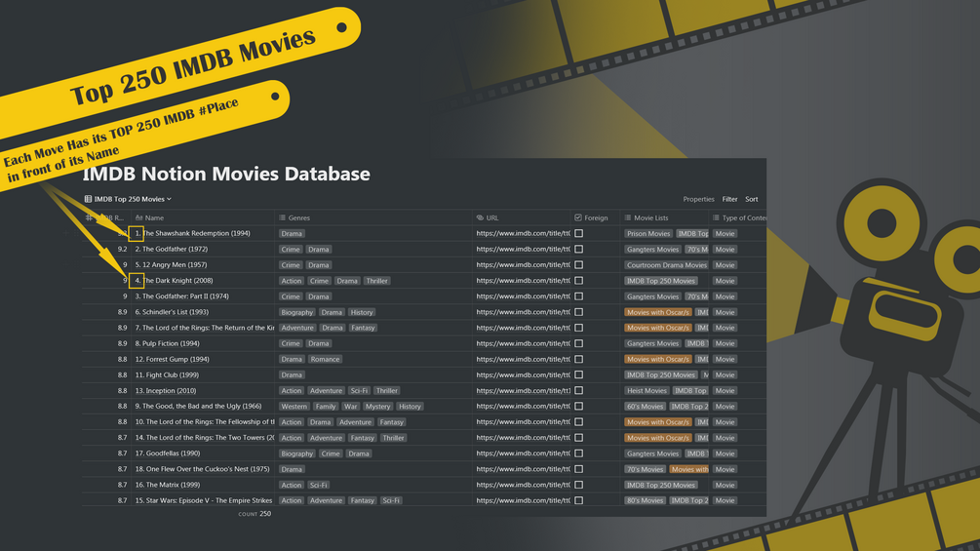
Task: Click the Mystery genre tag
Action: tap(377, 407)
